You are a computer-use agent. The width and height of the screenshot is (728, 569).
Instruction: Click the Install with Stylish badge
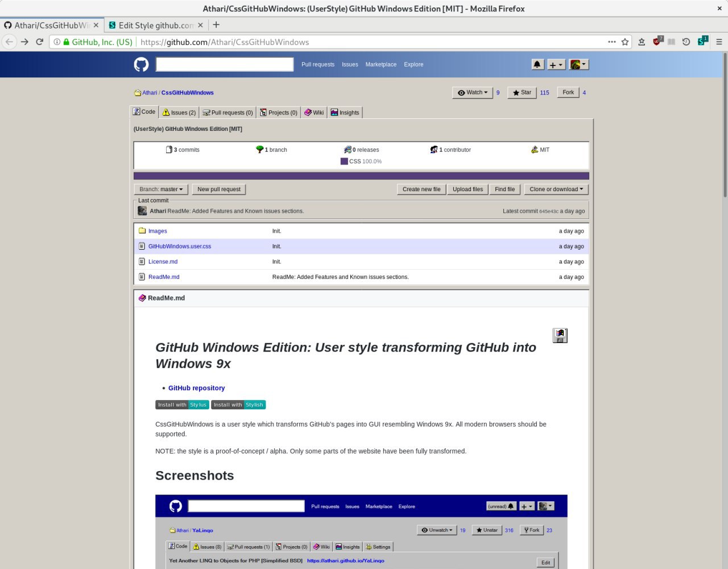click(x=238, y=405)
